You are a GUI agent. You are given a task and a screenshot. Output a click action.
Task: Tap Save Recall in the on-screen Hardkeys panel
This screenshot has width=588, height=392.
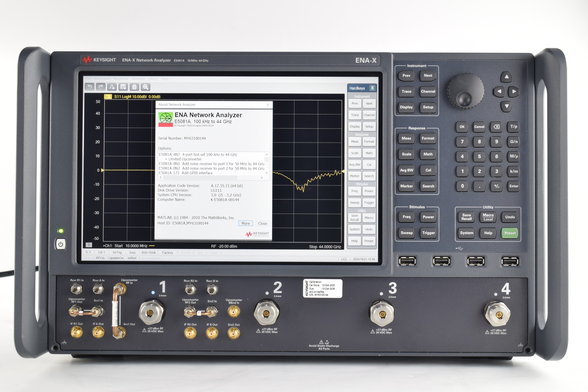pyautogui.click(x=355, y=218)
